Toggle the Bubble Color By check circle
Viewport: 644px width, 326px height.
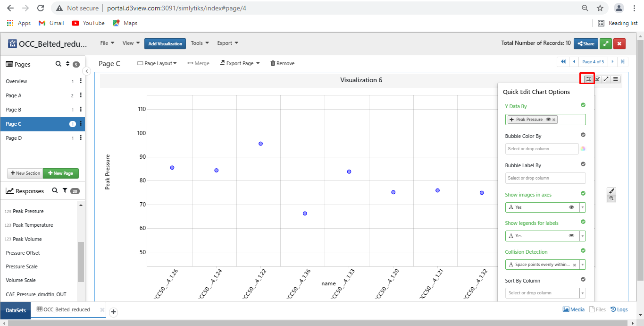coord(583,135)
